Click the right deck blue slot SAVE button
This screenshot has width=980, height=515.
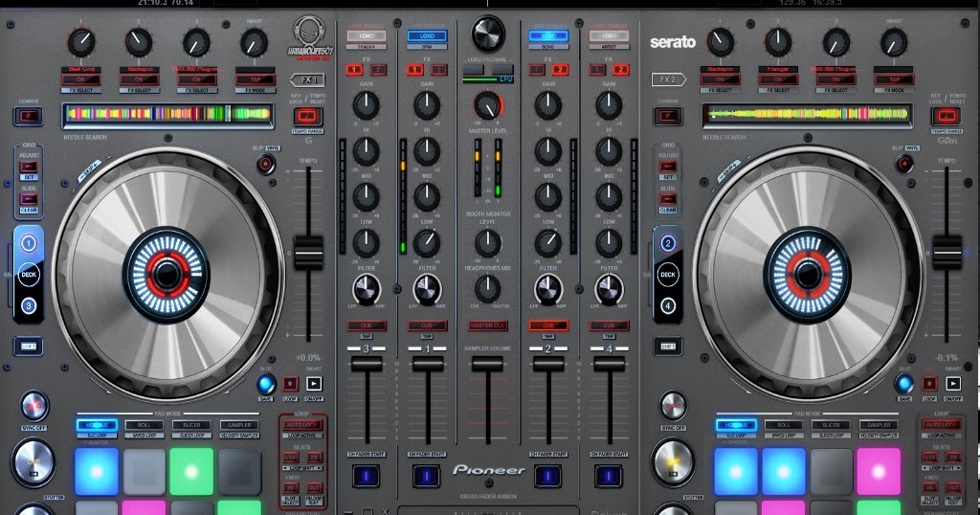point(904,384)
